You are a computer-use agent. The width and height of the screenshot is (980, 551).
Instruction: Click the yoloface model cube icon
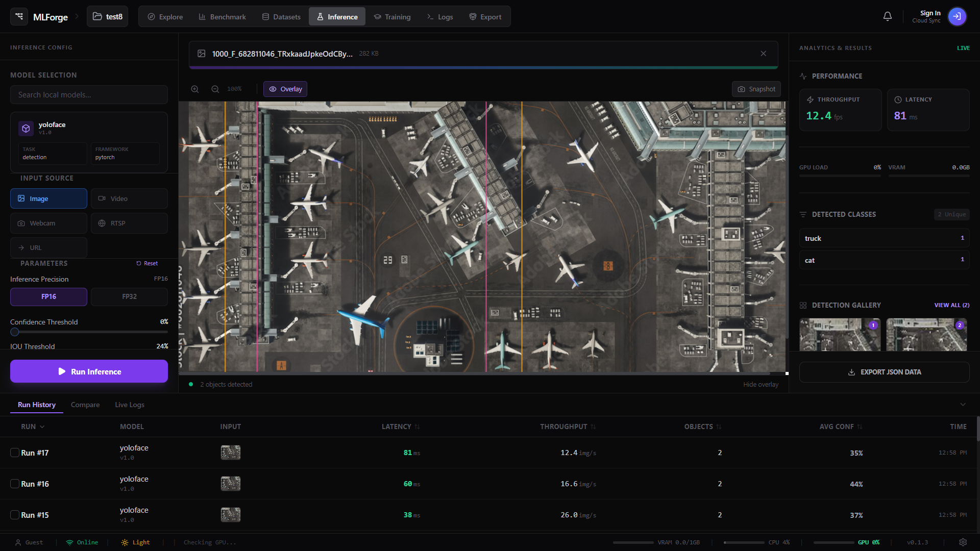click(26, 128)
